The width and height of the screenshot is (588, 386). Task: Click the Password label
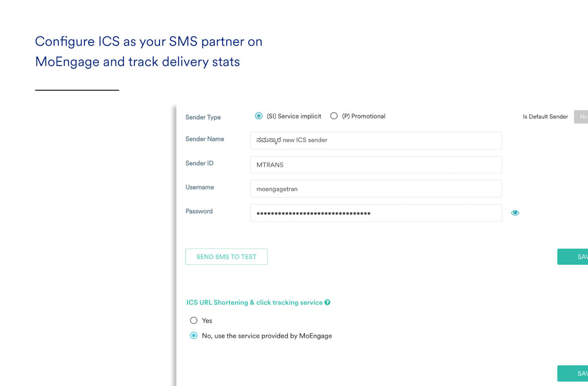[199, 211]
